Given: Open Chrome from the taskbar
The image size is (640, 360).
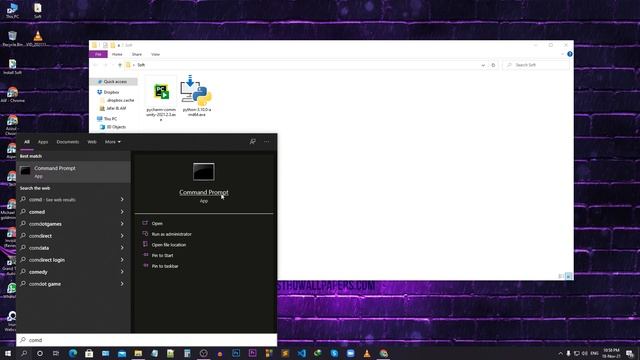Looking at the screenshot, I should click(x=383, y=353).
